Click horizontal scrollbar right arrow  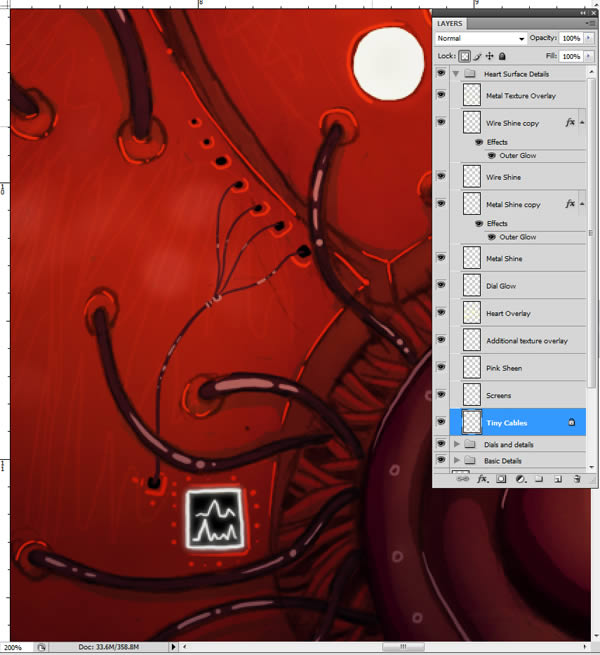585,647
